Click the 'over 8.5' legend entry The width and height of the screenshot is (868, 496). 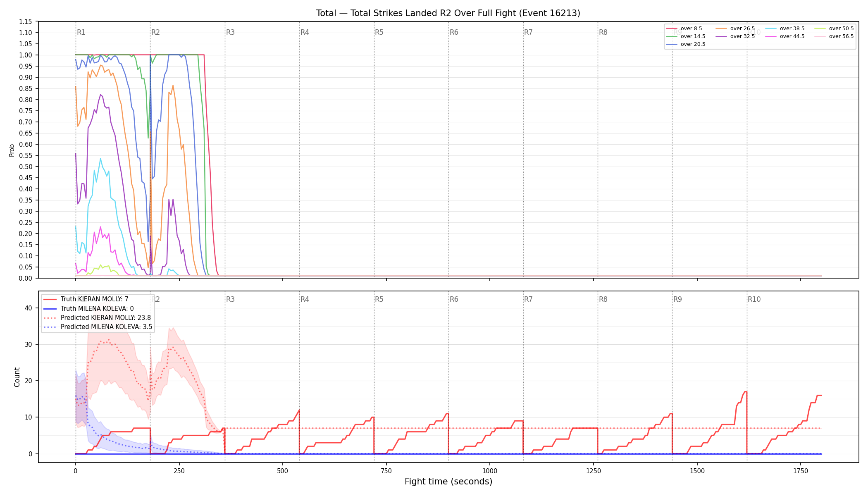pos(684,29)
